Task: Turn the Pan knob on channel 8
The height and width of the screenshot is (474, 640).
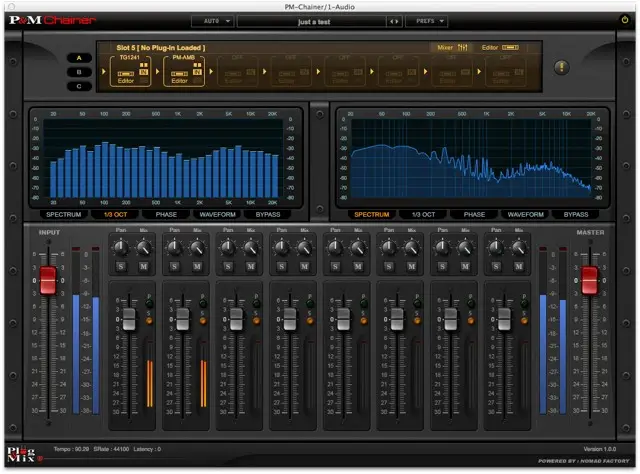Action: click(496, 247)
